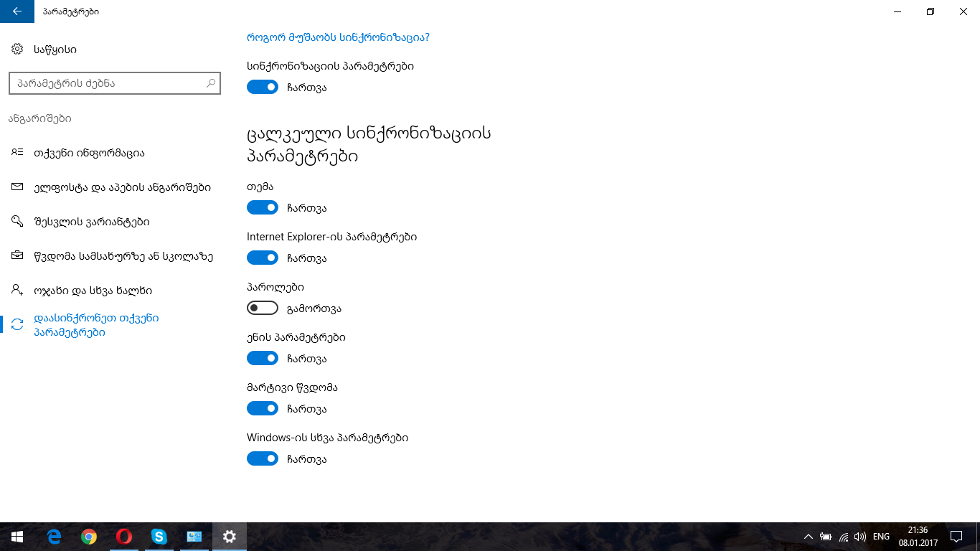Click the magnifier icon in the settings search box
The image size is (980, 551).
click(x=211, y=83)
